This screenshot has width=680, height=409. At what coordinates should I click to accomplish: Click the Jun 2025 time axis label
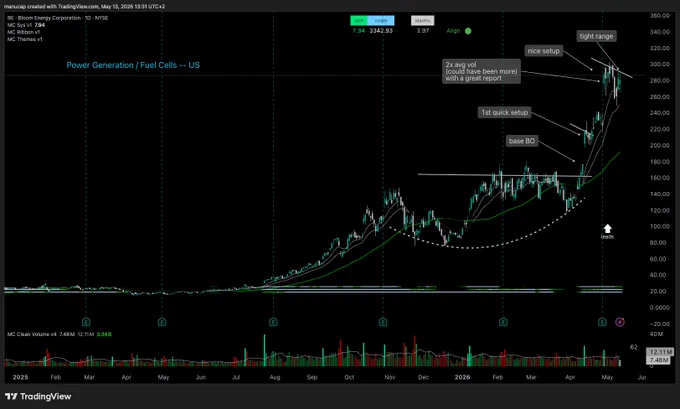201,377
